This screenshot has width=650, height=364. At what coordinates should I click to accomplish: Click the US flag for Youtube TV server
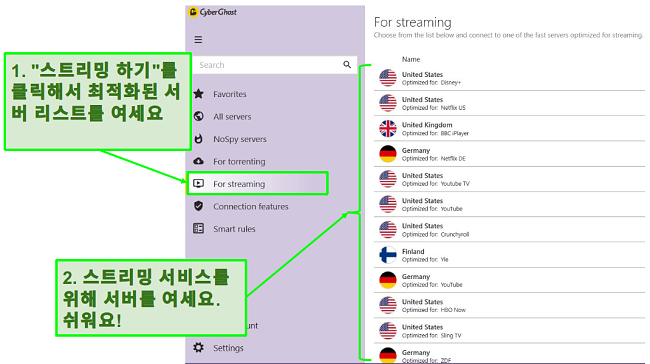[388, 179]
